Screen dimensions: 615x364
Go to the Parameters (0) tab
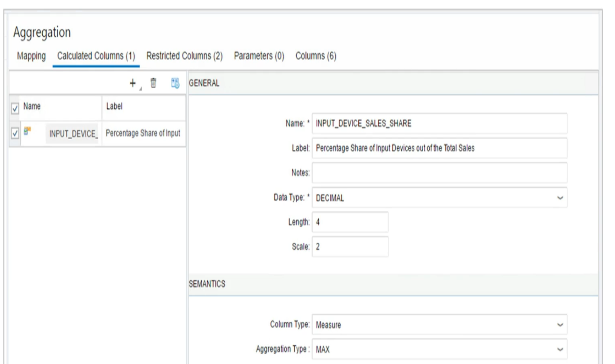(x=259, y=56)
